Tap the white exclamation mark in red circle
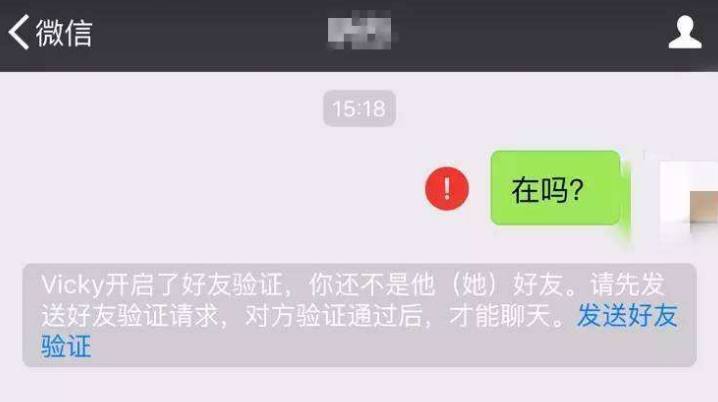Viewport: 718px width, 402px height. (x=447, y=188)
